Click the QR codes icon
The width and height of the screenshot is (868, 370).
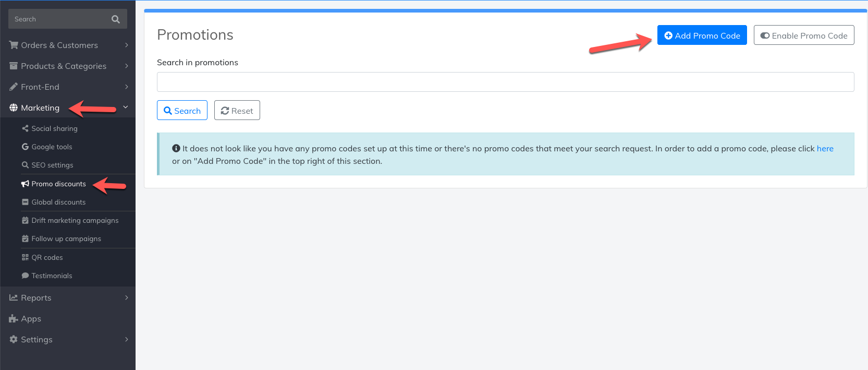(x=25, y=257)
